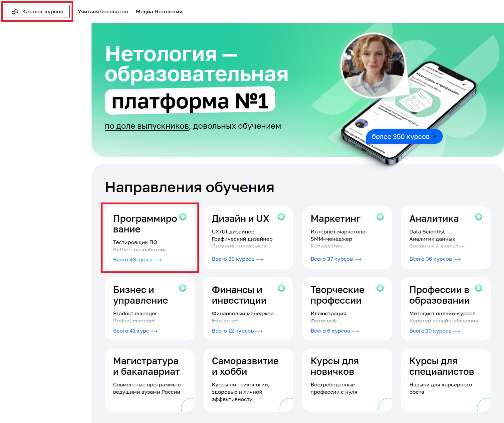Open Учиться бесплатно menu item
The image size is (504, 423).
pyautogui.click(x=103, y=11)
